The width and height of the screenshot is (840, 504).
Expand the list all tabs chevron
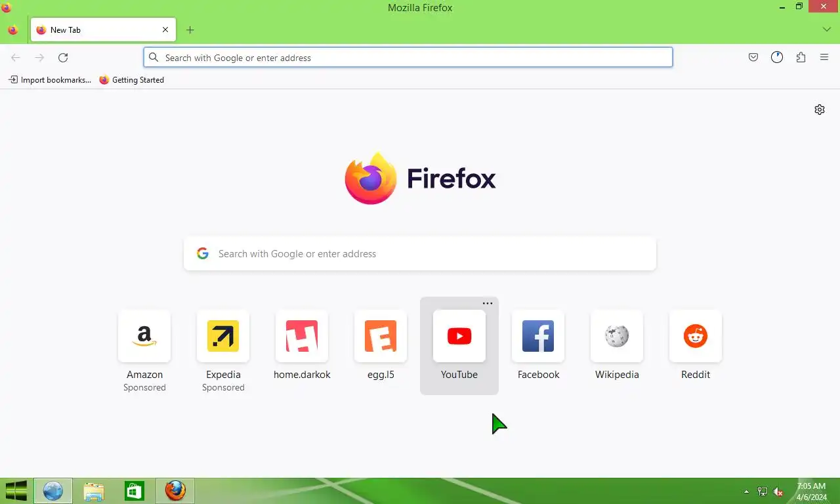tap(827, 30)
